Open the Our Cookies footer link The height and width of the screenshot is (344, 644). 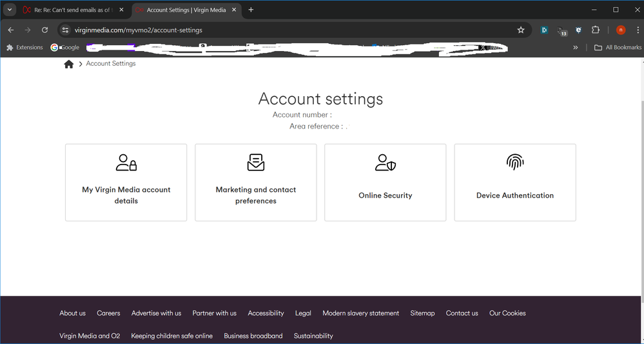(x=507, y=313)
